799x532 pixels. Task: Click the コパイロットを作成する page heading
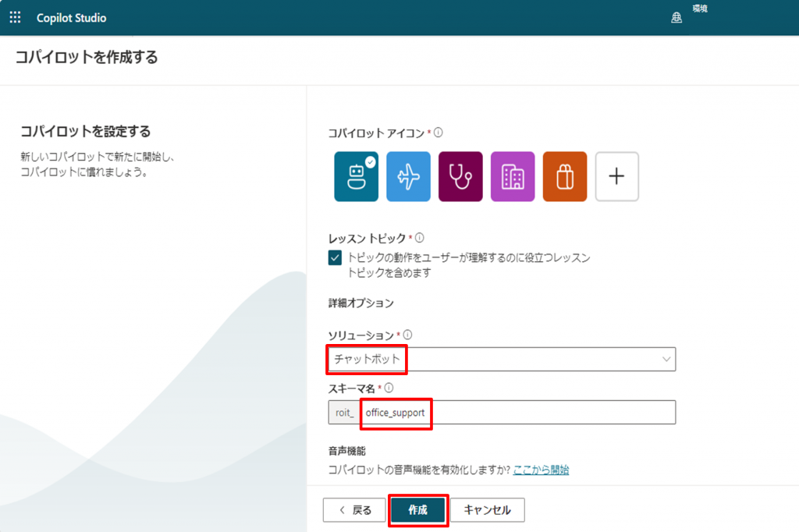tap(87, 57)
